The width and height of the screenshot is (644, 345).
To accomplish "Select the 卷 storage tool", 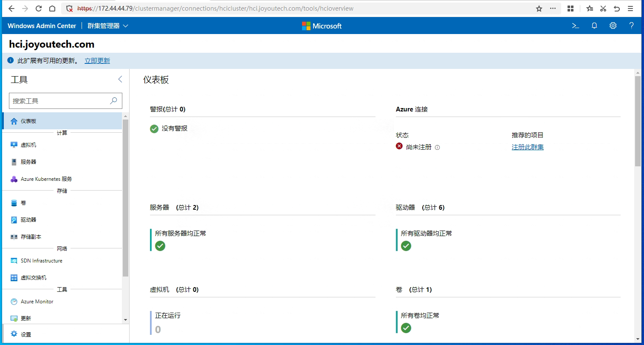I will [x=62, y=203].
